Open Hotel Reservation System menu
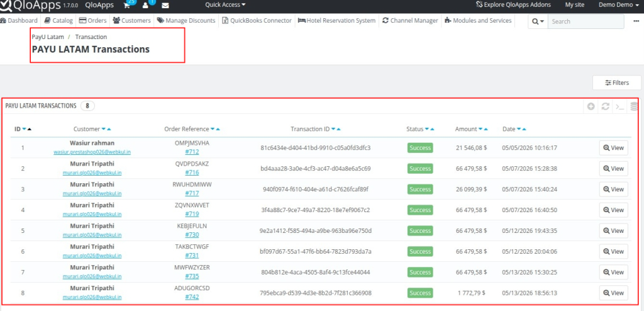The height and width of the screenshot is (311, 644). tap(337, 21)
